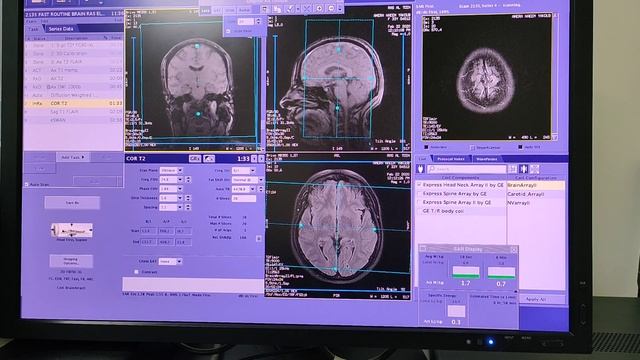The image size is (640, 360).
Task: Select Carotid_ArrayII coil configuration
Action: point(536,194)
